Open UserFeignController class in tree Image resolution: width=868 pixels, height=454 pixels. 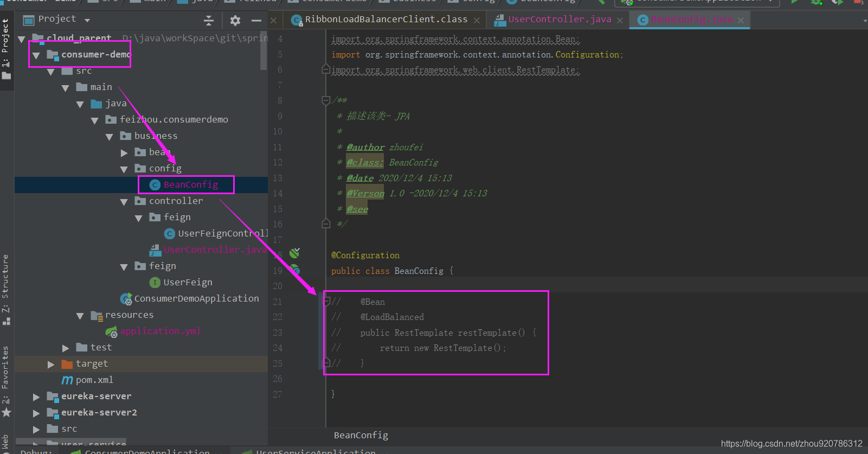(x=223, y=233)
